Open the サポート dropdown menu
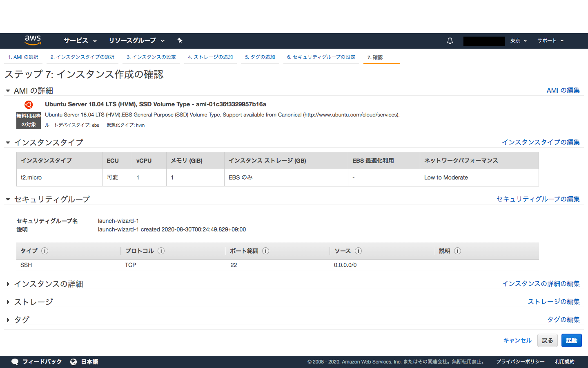 pos(550,41)
